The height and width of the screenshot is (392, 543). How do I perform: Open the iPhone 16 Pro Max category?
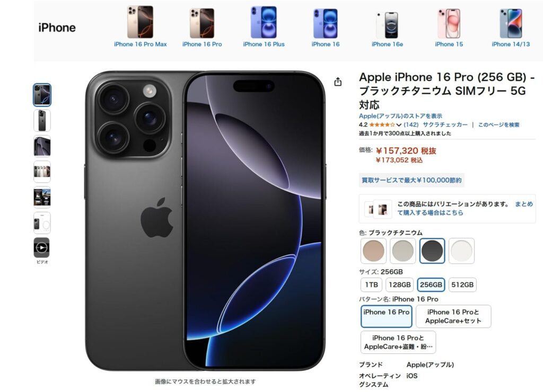[140, 26]
